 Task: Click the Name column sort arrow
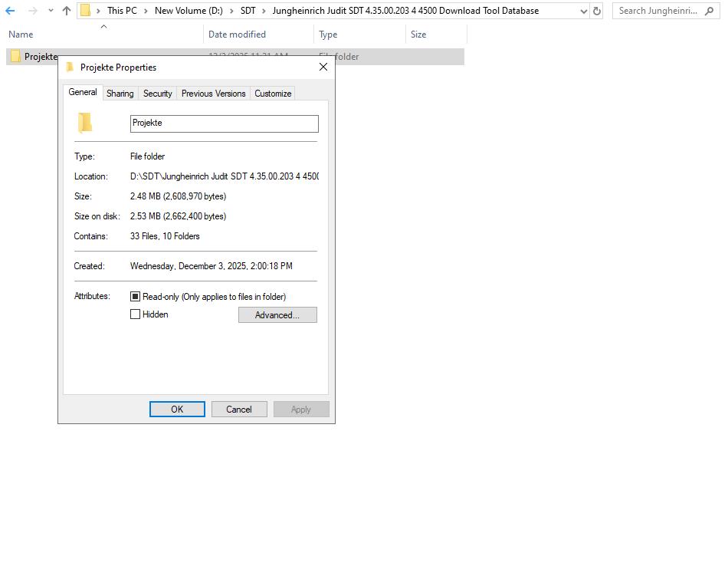(x=103, y=27)
